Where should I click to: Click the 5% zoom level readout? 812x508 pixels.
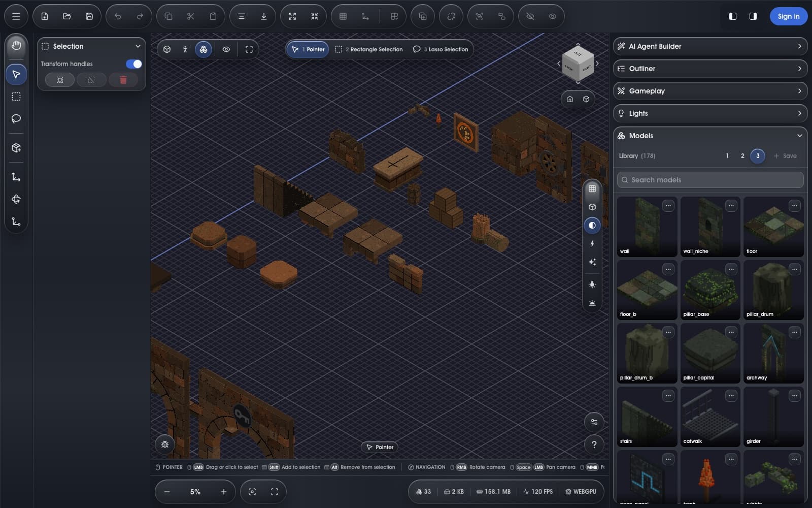pyautogui.click(x=195, y=492)
